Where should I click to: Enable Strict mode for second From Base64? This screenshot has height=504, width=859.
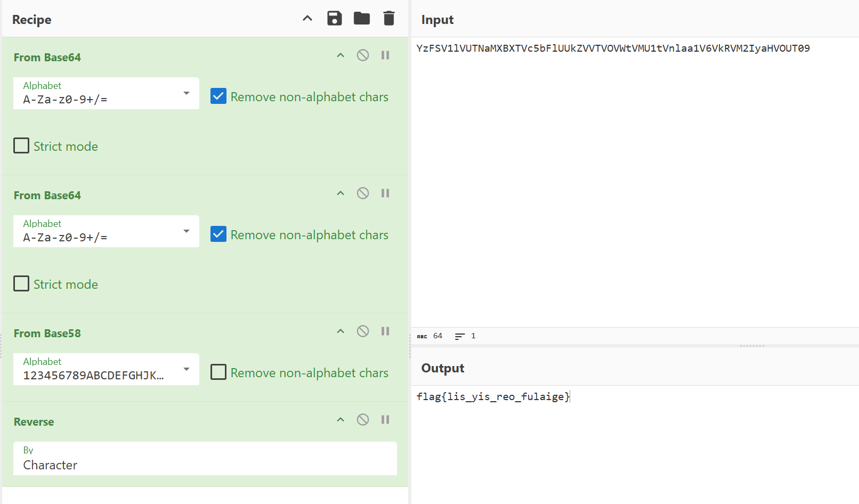pos(21,283)
